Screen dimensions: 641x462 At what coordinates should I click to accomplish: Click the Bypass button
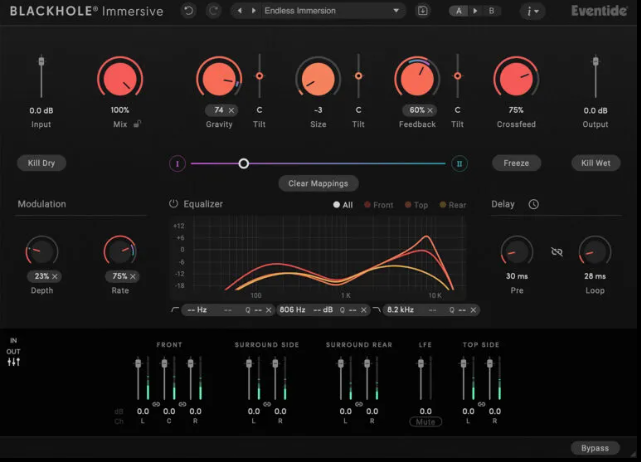pyautogui.click(x=595, y=448)
